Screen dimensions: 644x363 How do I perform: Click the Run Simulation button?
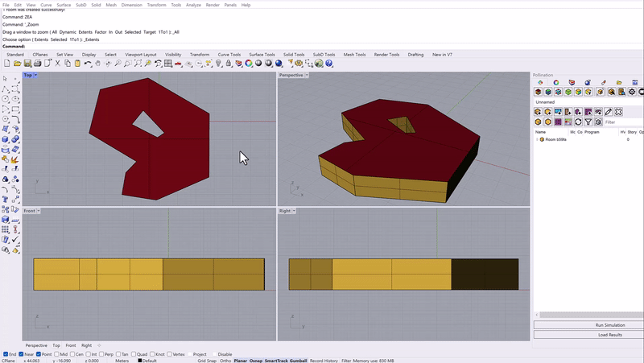pyautogui.click(x=588, y=325)
